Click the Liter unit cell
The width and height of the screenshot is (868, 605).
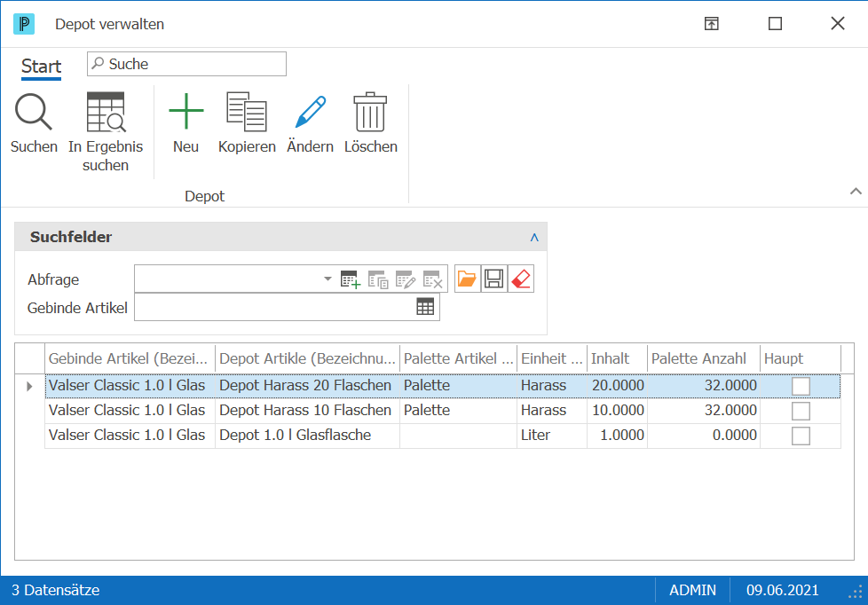click(x=551, y=436)
